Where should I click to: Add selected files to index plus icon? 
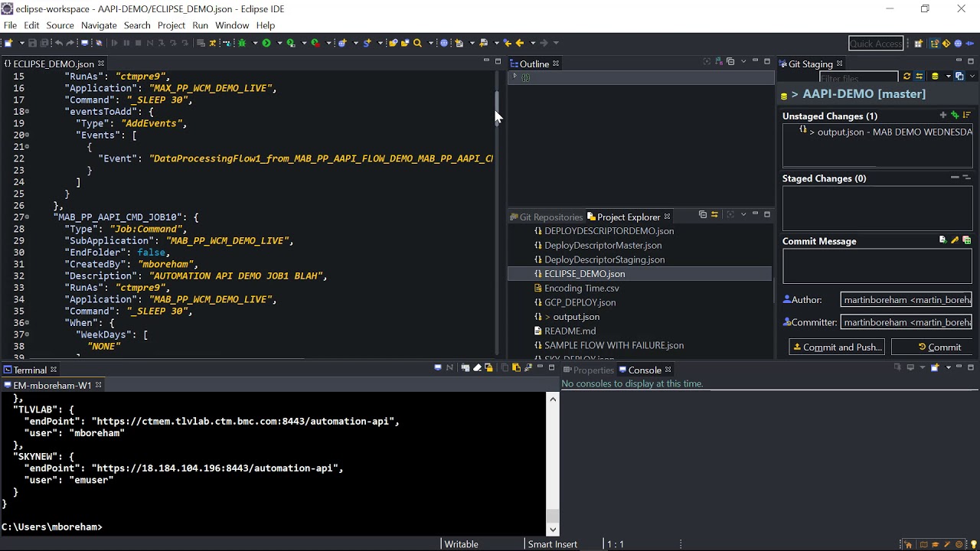(x=942, y=115)
